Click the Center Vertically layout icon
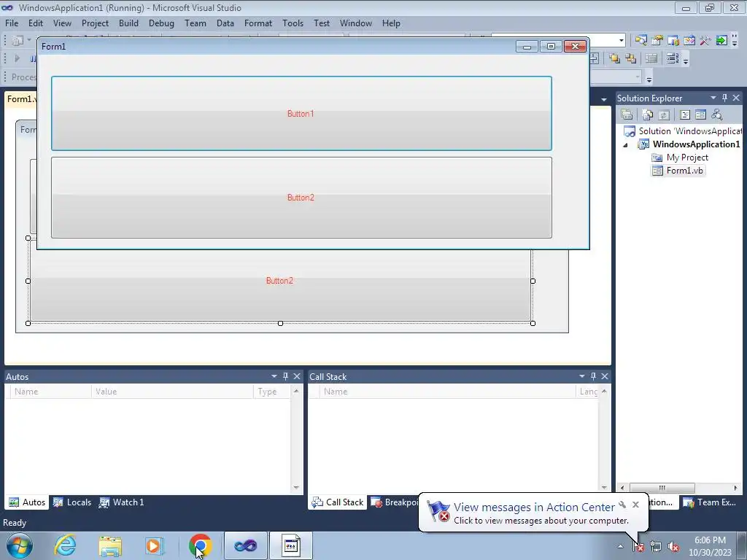747x560 pixels. tap(594, 58)
